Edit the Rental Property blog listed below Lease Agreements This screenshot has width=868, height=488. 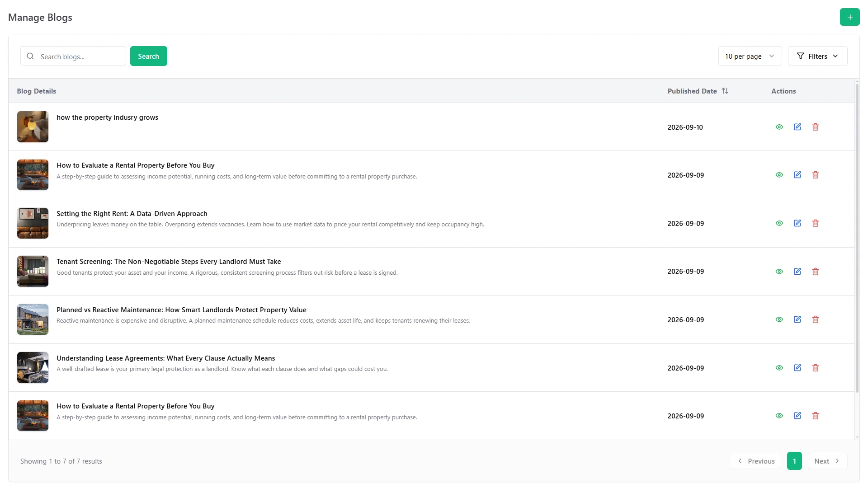click(797, 416)
